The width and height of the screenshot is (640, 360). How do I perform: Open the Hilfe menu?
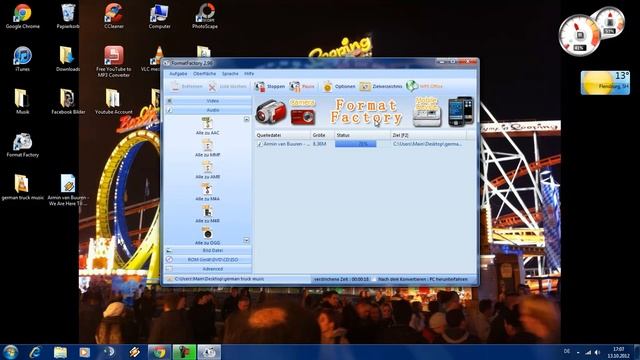click(x=249, y=74)
